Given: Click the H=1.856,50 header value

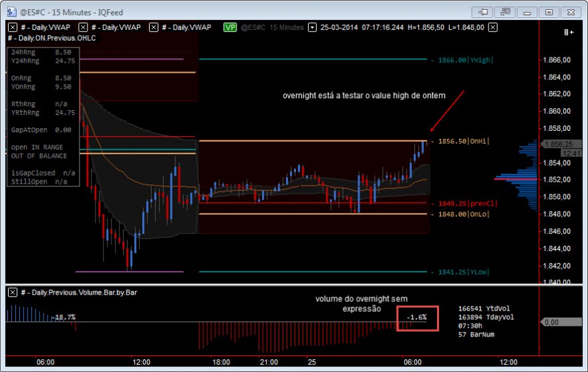Looking at the screenshot, I should (x=426, y=27).
